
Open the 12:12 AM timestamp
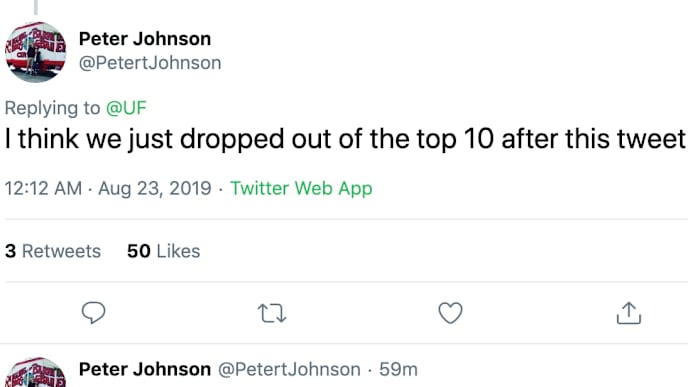click(43, 188)
